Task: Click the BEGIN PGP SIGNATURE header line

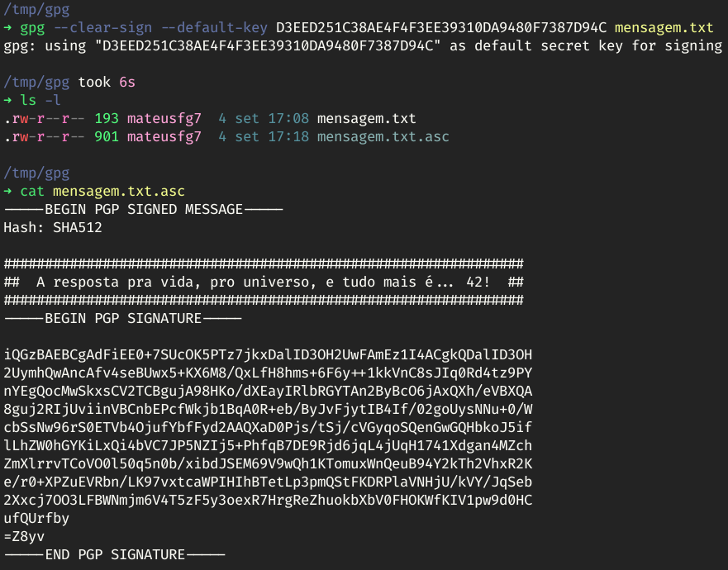Action: pyautogui.click(x=122, y=318)
